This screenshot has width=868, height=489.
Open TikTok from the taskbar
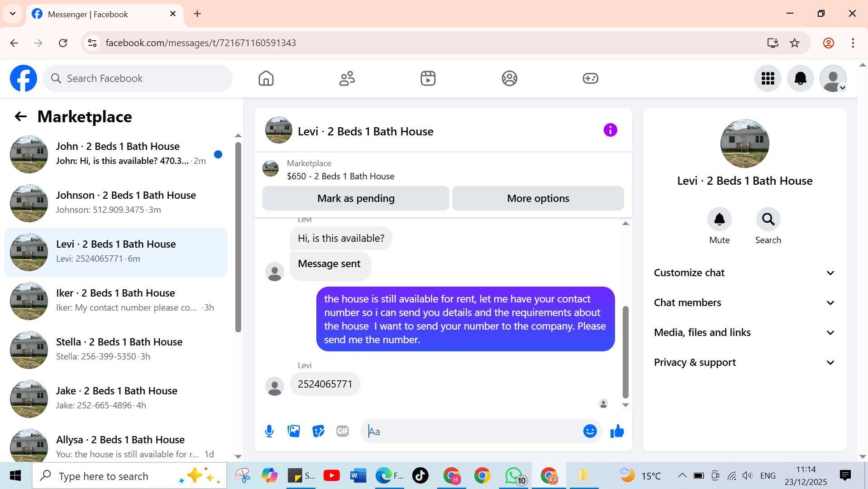(420, 476)
